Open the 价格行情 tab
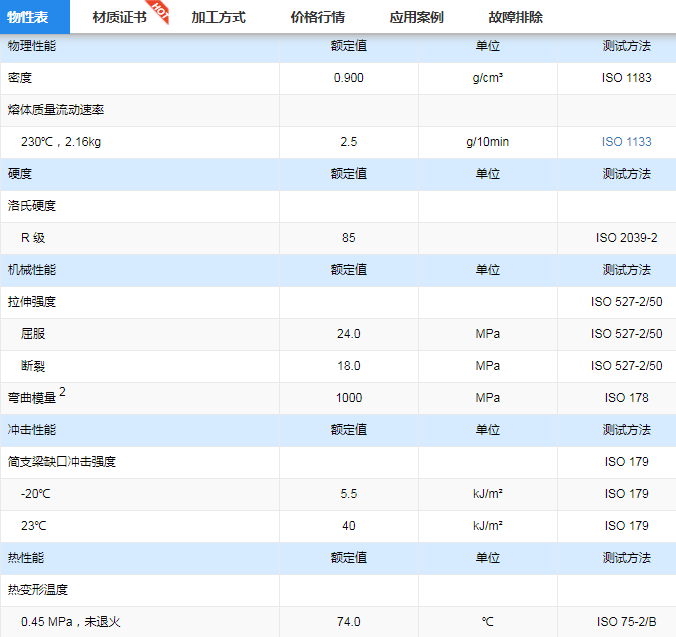 pos(317,17)
